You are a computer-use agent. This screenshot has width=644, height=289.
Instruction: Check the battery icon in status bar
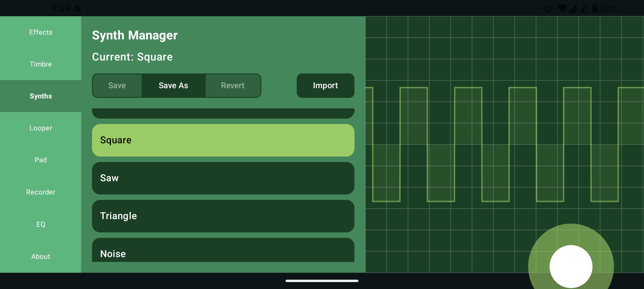(x=594, y=8)
